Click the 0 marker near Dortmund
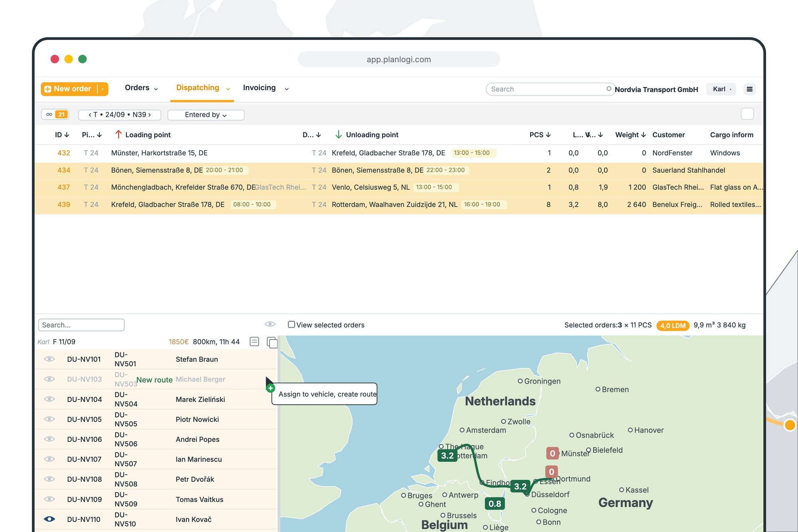The image size is (798, 532). pos(551,472)
